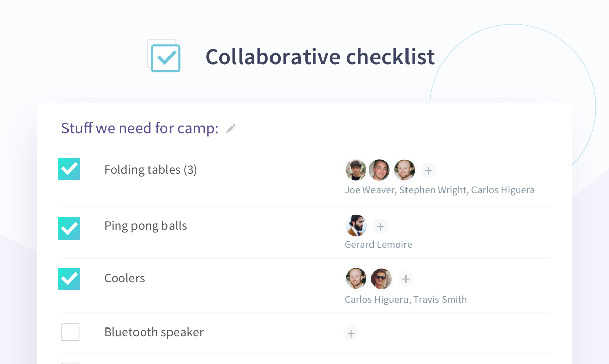Click the Coolers item label
This screenshot has width=609, height=364.
(124, 278)
